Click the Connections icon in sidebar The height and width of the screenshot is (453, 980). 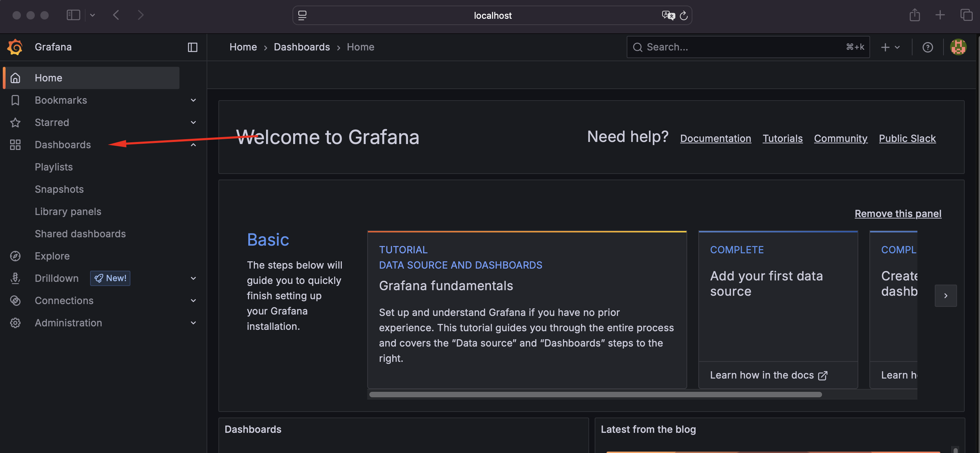(x=15, y=300)
